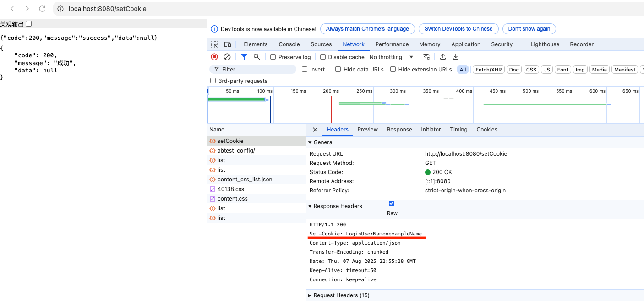Select the 40138.css request
The image size is (644, 306).
click(256, 189)
